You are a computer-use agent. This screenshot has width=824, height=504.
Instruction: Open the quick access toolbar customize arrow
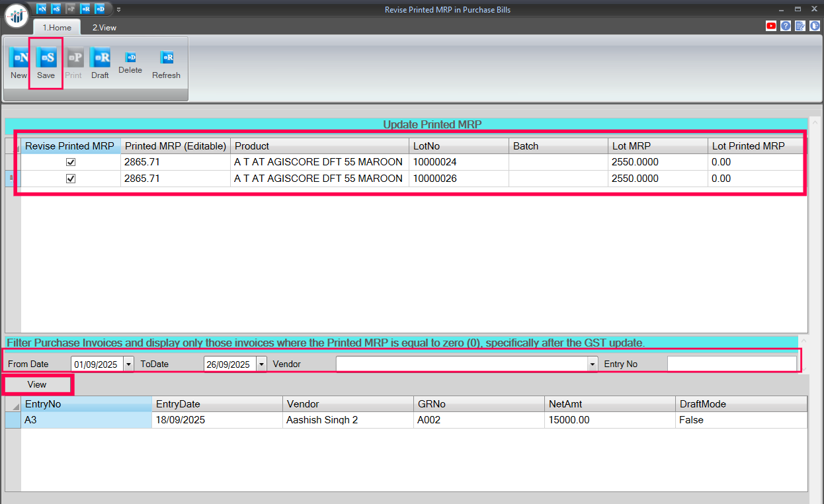tap(118, 9)
